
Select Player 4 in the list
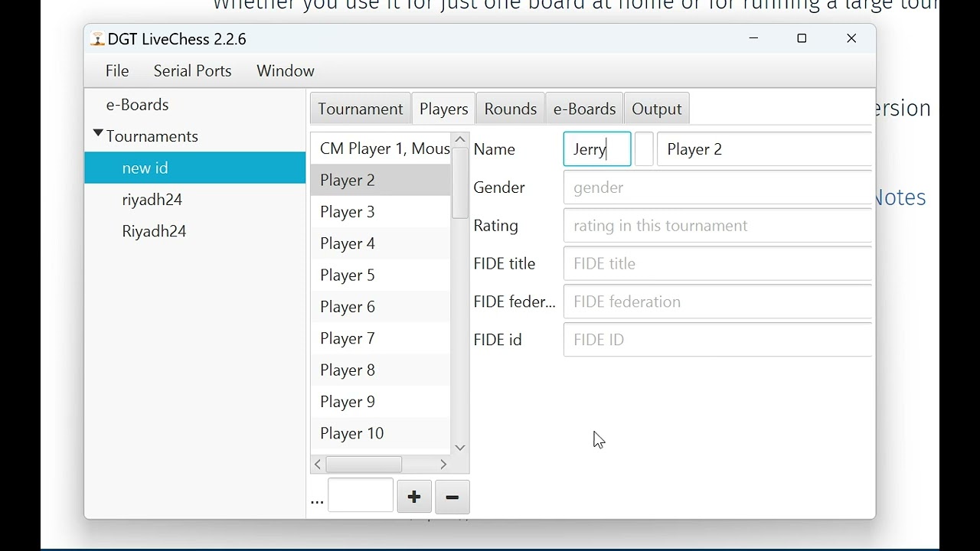coord(381,243)
